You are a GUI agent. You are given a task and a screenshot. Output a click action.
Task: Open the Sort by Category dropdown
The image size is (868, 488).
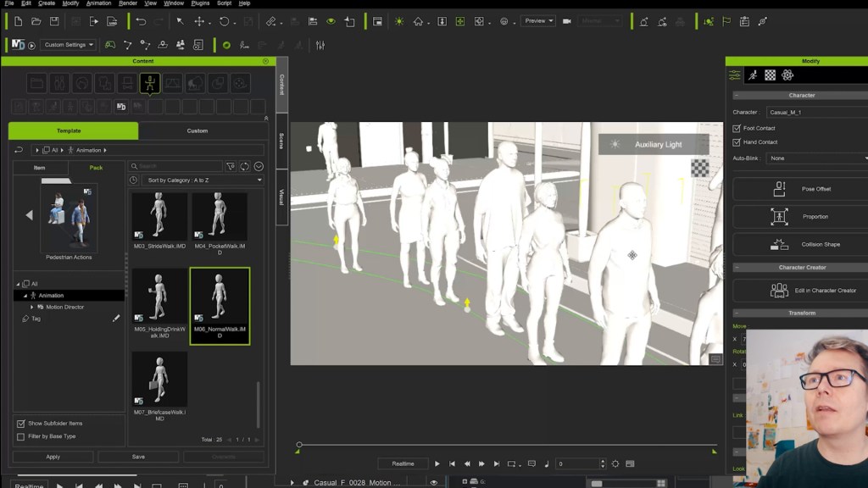tap(202, 180)
